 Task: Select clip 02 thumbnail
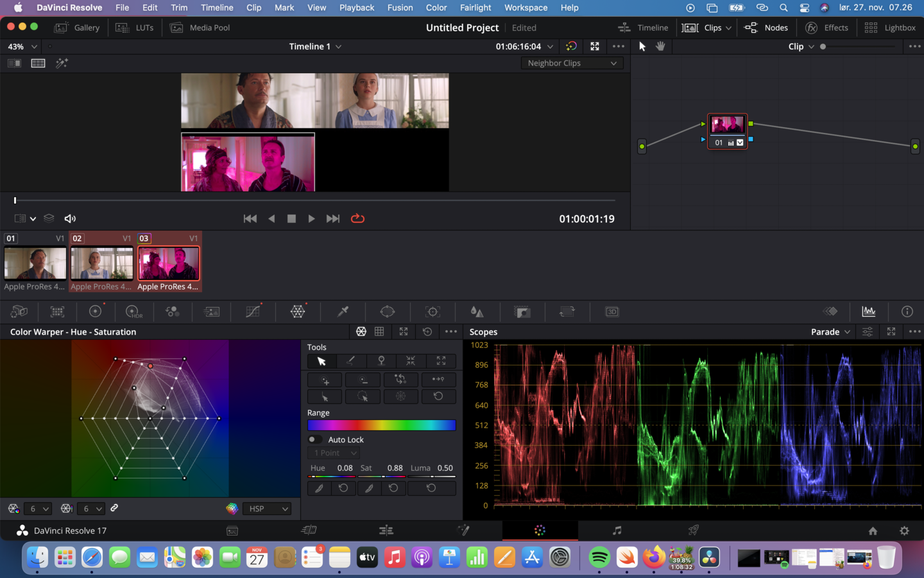click(x=102, y=263)
